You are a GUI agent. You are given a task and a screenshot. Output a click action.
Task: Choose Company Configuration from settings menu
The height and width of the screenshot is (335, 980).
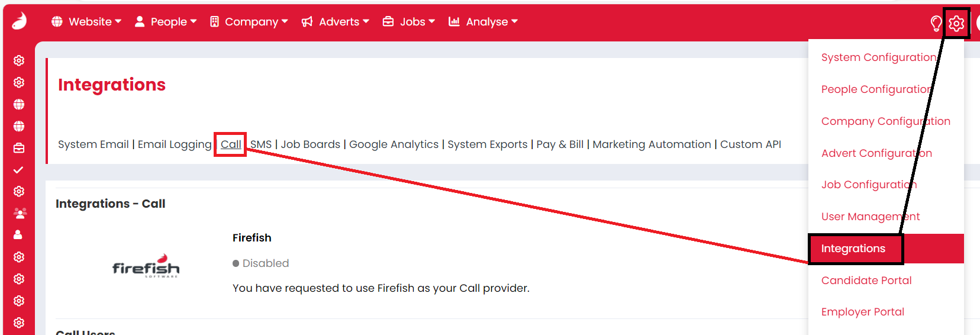(886, 121)
